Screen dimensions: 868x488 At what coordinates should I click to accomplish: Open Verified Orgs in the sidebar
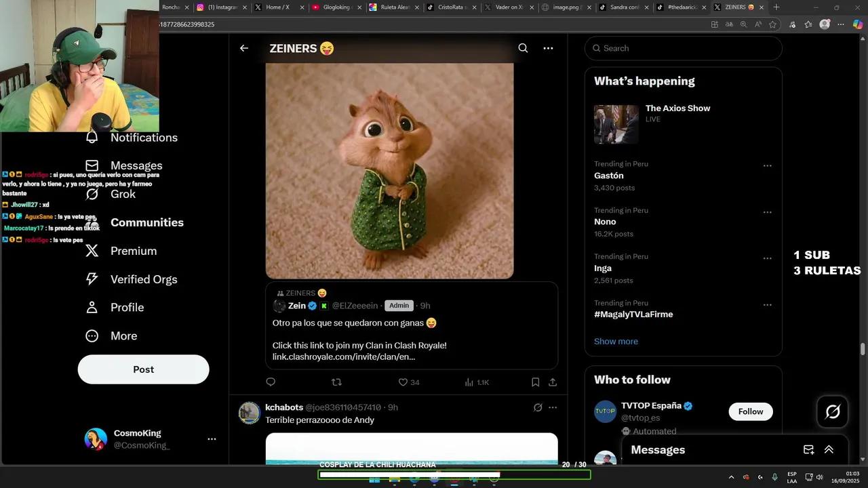point(132,279)
